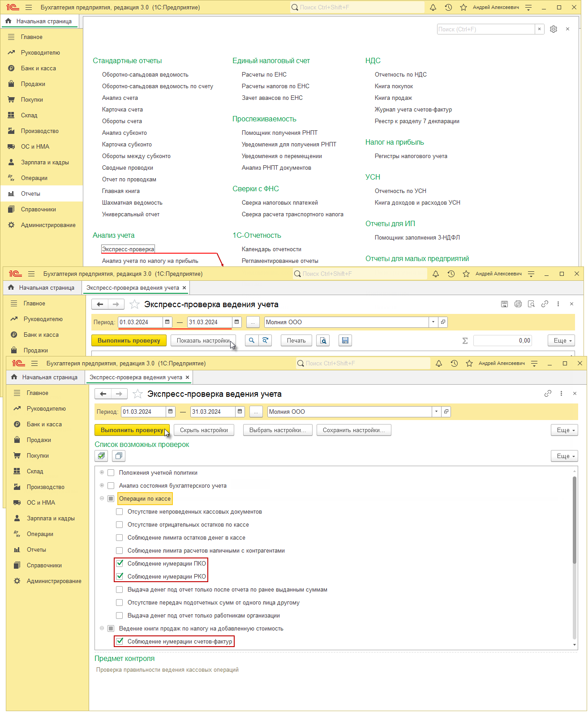
Task: Get link icon in the front window header
Action: point(548,393)
